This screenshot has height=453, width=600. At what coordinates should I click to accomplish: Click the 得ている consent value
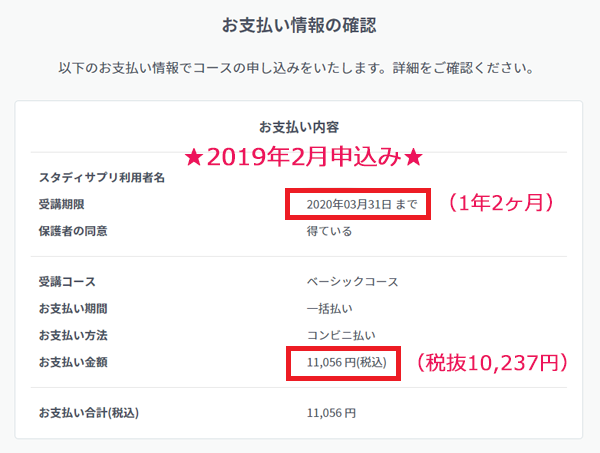point(329,231)
